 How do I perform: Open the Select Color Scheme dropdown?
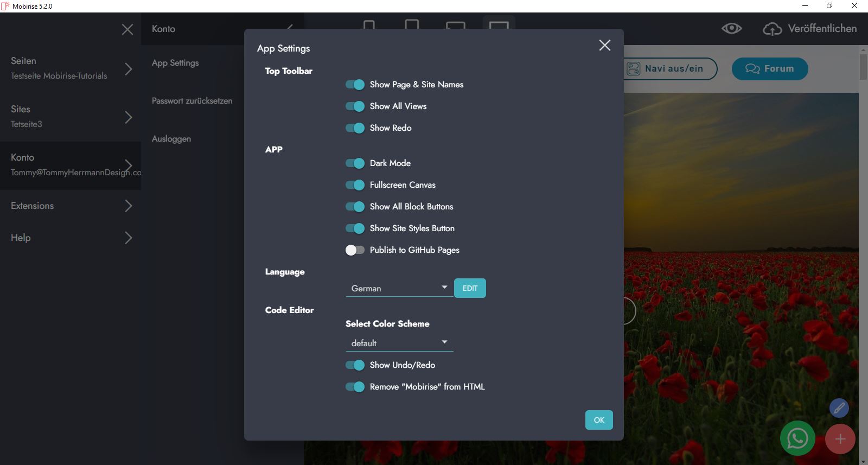[399, 343]
